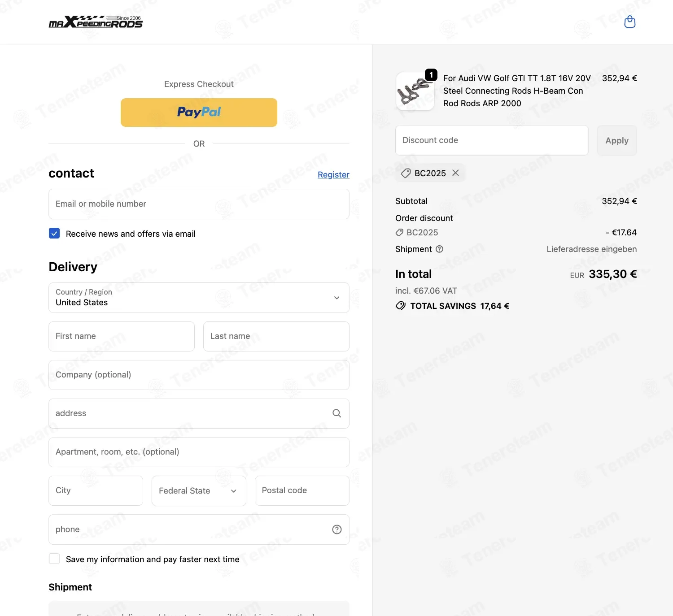Open the Register link
673x616 pixels.
tap(333, 174)
